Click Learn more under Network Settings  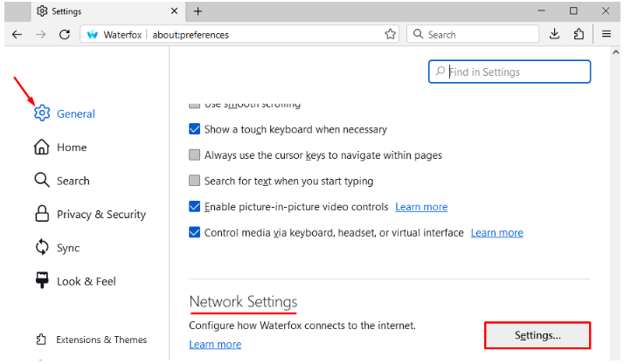click(x=215, y=345)
